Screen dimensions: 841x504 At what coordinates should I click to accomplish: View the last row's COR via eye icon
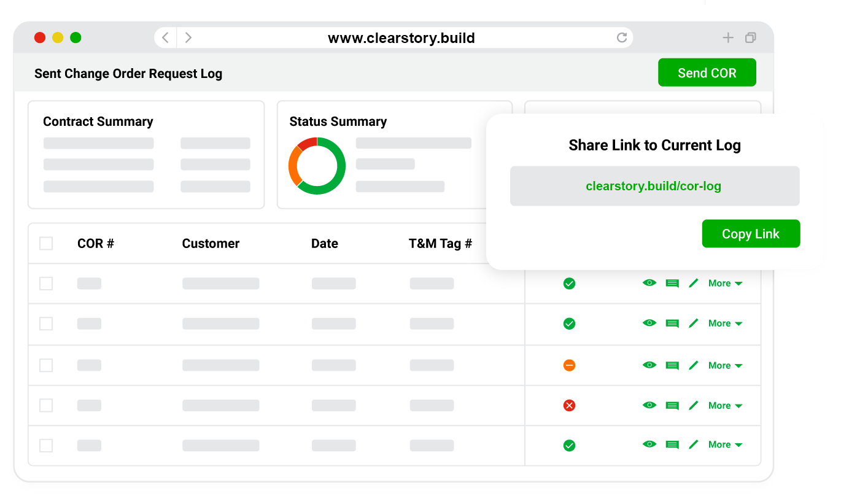click(649, 444)
